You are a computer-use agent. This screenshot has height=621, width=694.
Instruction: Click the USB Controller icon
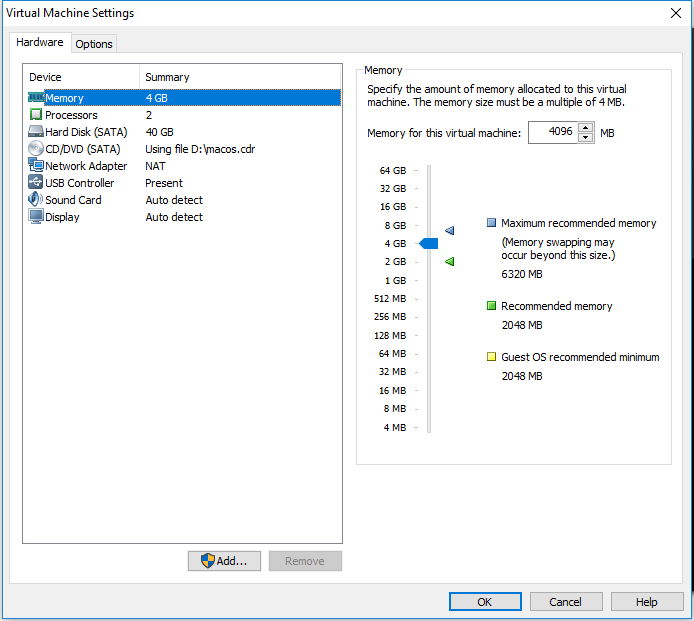[x=36, y=182]
